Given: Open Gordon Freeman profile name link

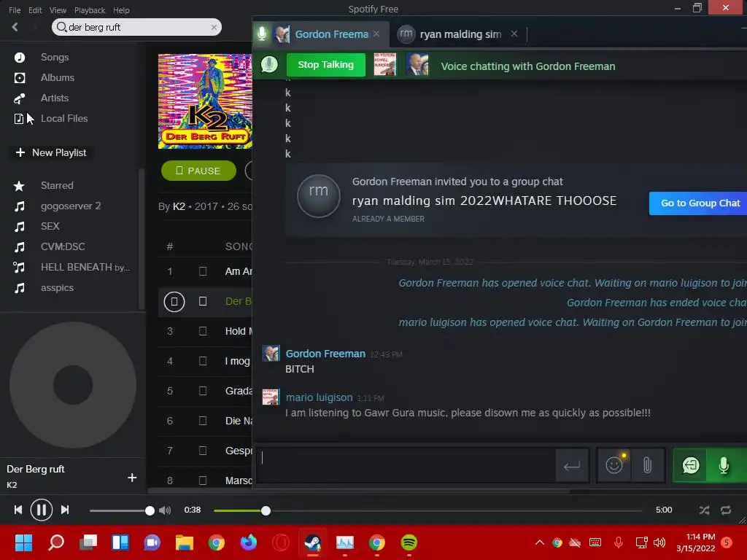Looking at the screenshot, I should coord(325,354).
